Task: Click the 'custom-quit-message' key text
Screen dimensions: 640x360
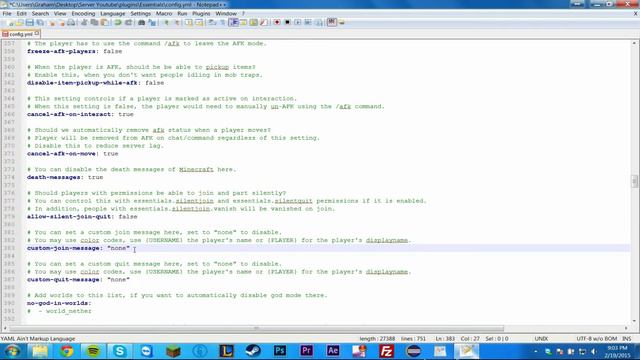Action: tap(63, 280)
